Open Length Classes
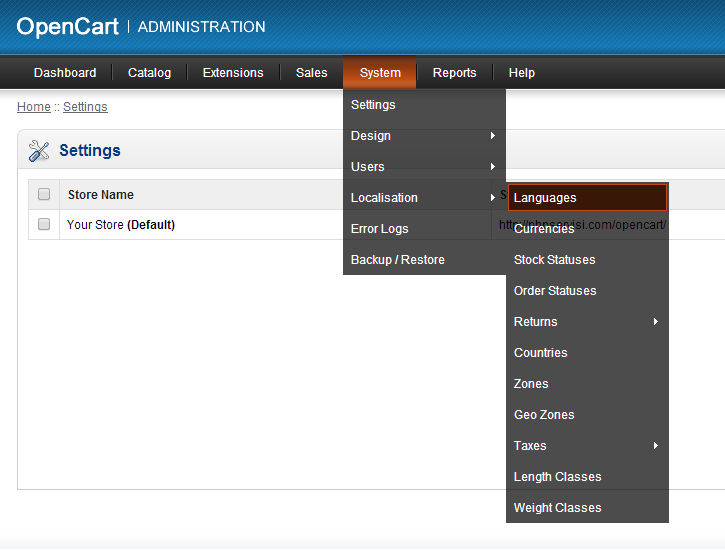The width and height of the screenshot is (725, 550). pyautogui.click(x=587, y=477)
